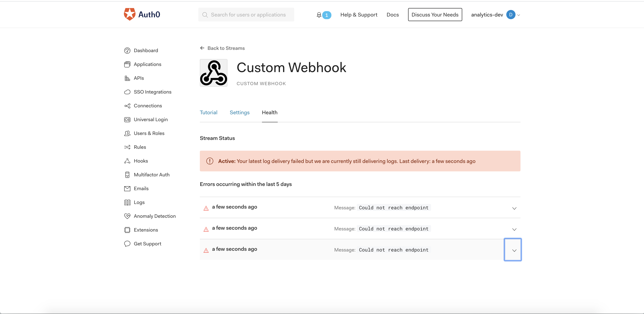Open Anomaly Detection page
The image size is (644, 314).
tap(155, 216)
